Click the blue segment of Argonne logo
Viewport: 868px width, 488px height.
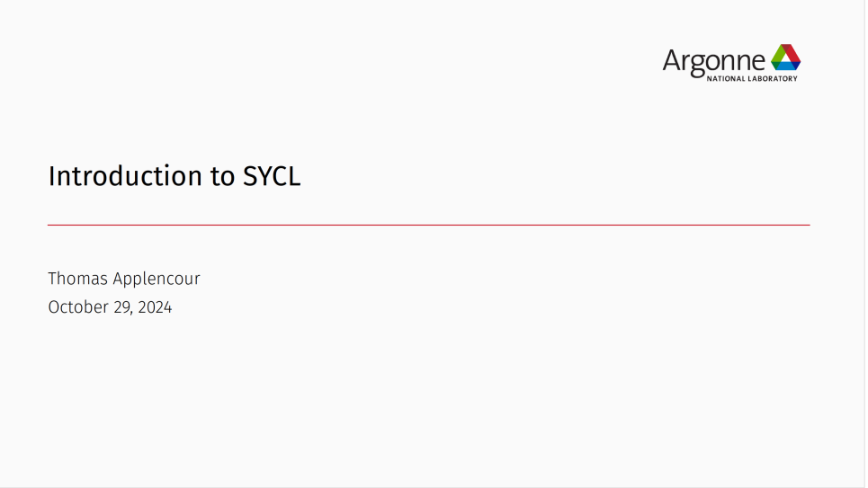(787, 66)
